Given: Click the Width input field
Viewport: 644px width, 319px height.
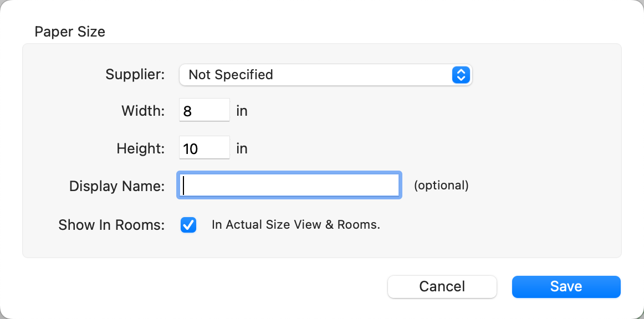Looking at the screenshot, I should click(x=205, y=111).
